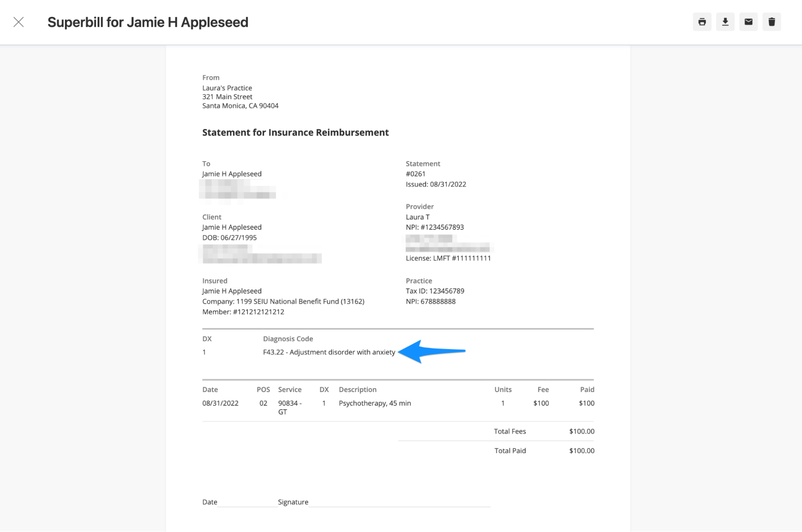Close the superbill view with the X
This screenshot has width=802, height=532.
[x=19, y=22]
